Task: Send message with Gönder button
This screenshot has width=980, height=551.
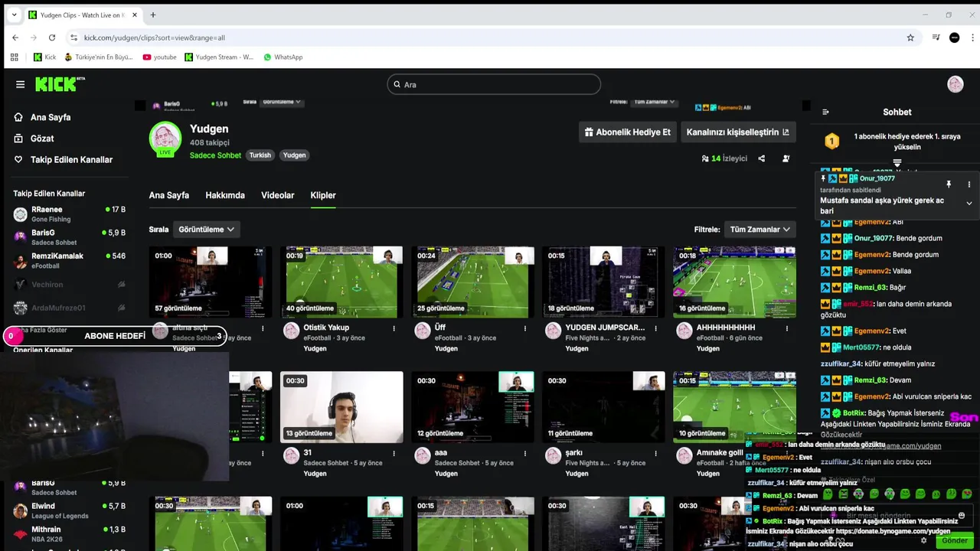Action: pyautogui.click(x=954, y=540)
